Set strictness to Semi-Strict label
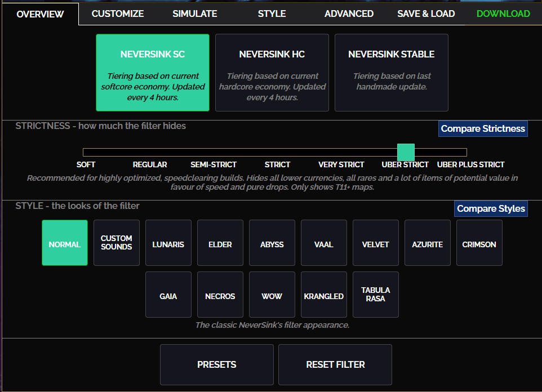The width and height of the screenshot is (542, 392). pyautogui.click(x=214, y=164)
